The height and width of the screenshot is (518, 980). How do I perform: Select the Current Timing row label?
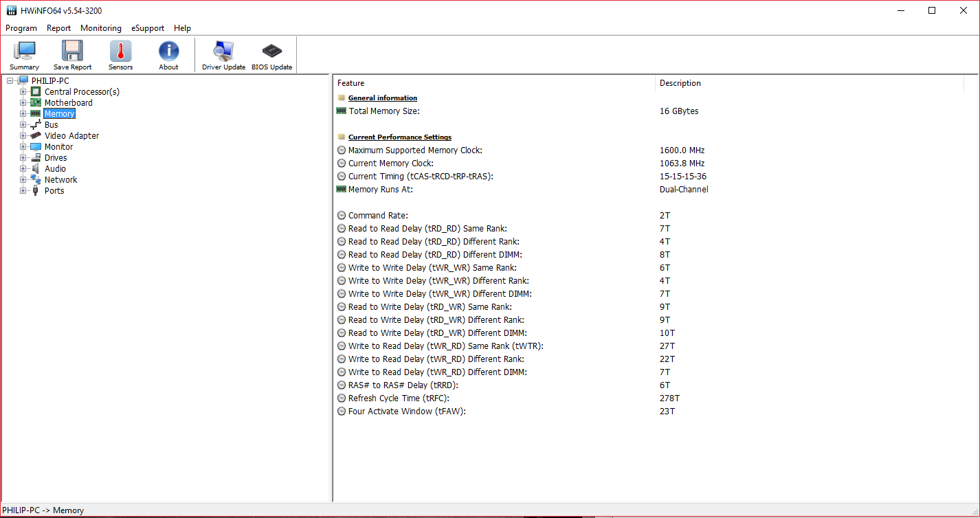point(421,176)
